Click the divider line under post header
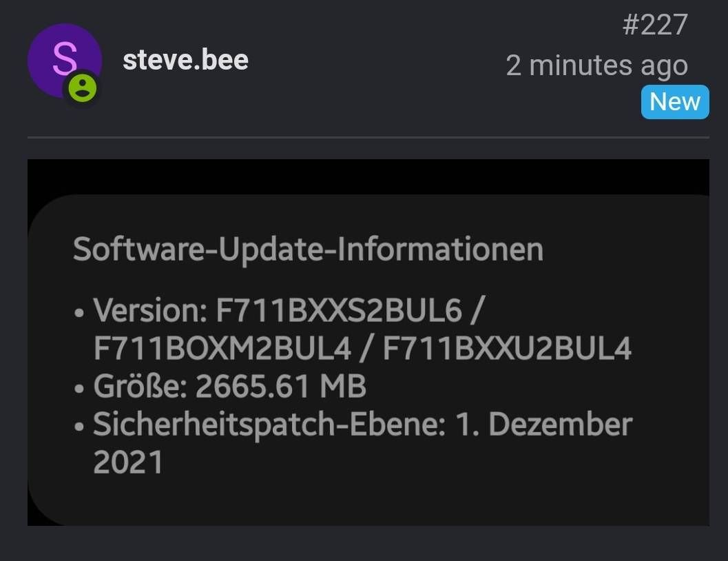 pos(368,137)
